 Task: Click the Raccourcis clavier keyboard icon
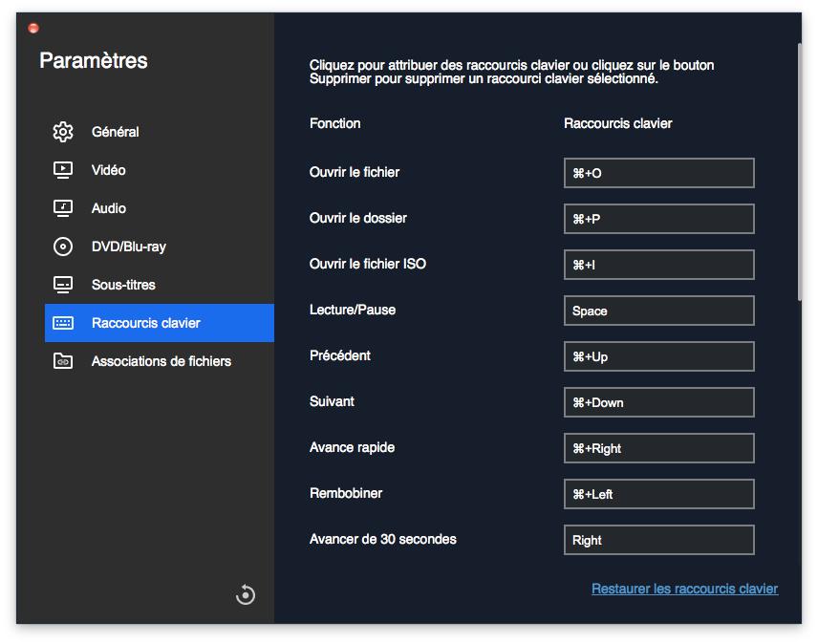[63, 323]
